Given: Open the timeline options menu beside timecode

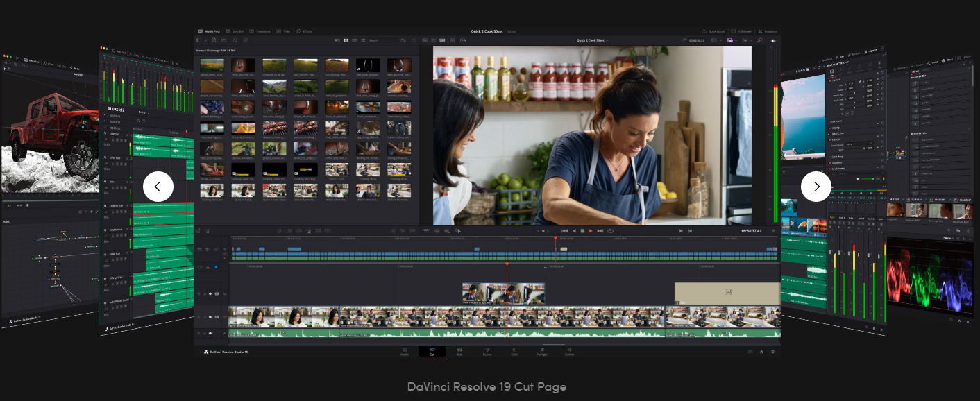Looking at the screenshot, I should [773, 230].
